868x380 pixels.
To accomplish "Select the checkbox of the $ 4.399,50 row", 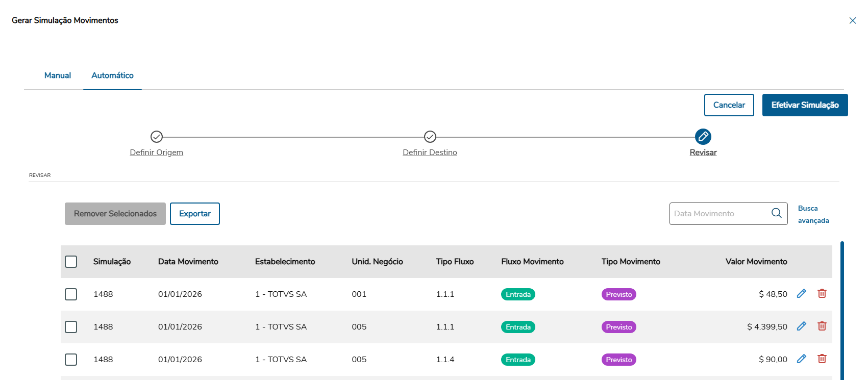I will click(x=71, y=327).
